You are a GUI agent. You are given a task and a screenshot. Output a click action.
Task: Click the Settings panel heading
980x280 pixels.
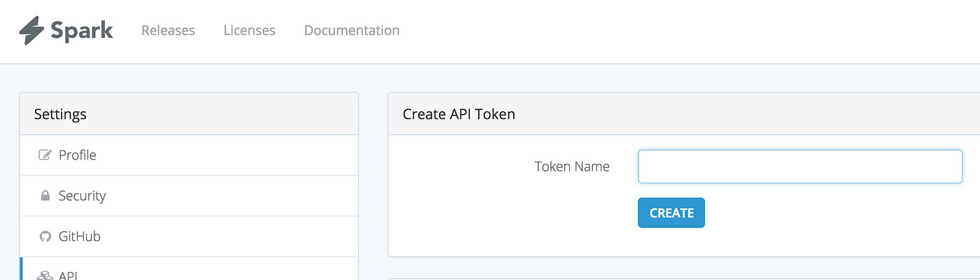(x=60, y=114)
